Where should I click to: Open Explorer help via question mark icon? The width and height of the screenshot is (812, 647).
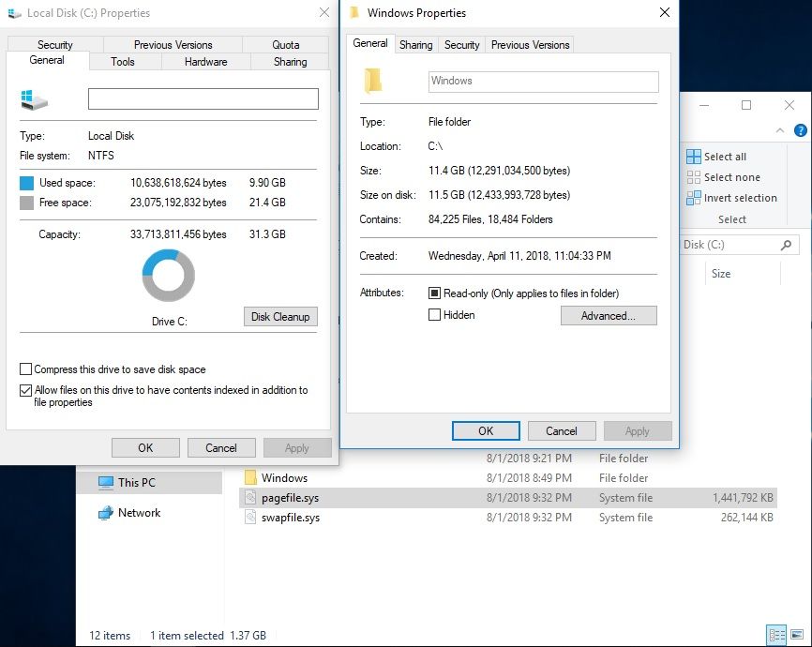(800, 130)
